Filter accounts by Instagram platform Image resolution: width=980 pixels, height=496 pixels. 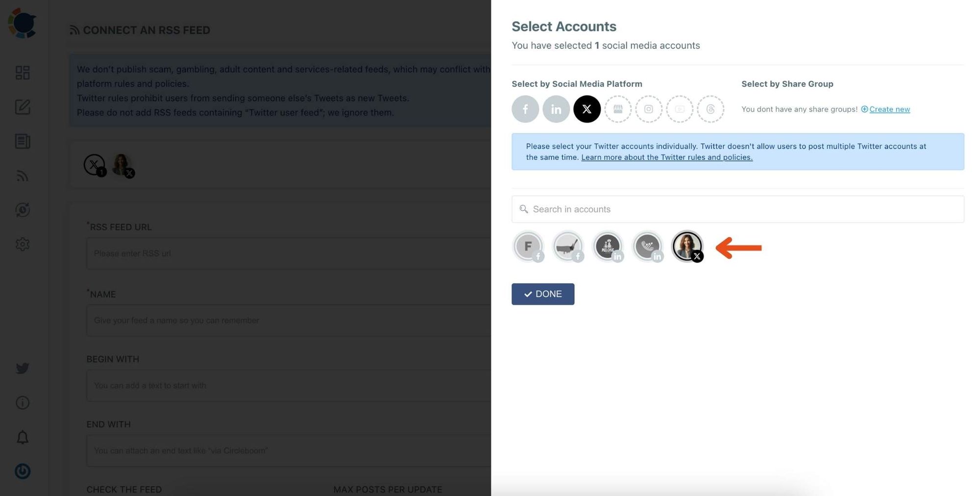tap(649, 109)
